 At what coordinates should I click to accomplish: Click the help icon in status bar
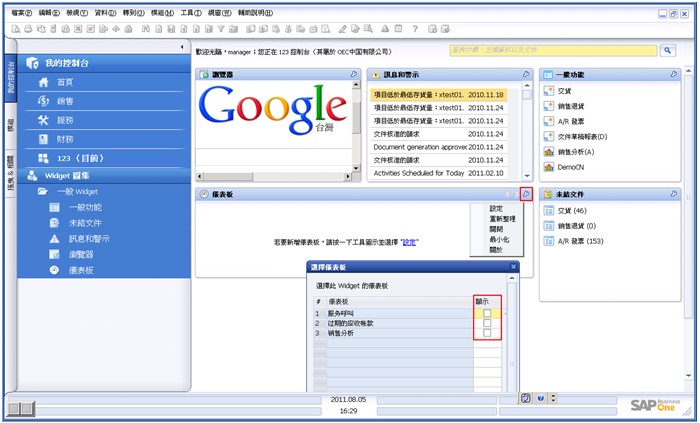coord(540,398)
